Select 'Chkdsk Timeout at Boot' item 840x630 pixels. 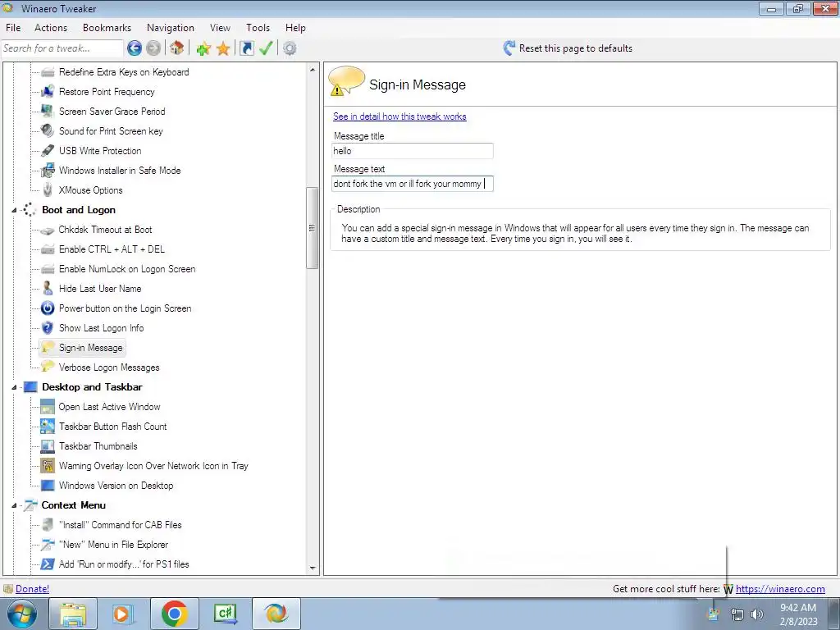point(106,230)
